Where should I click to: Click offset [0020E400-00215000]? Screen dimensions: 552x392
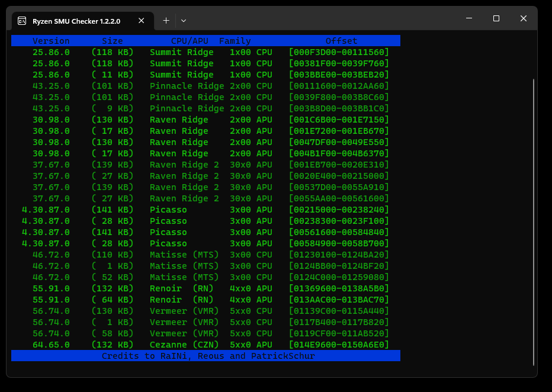339,176
